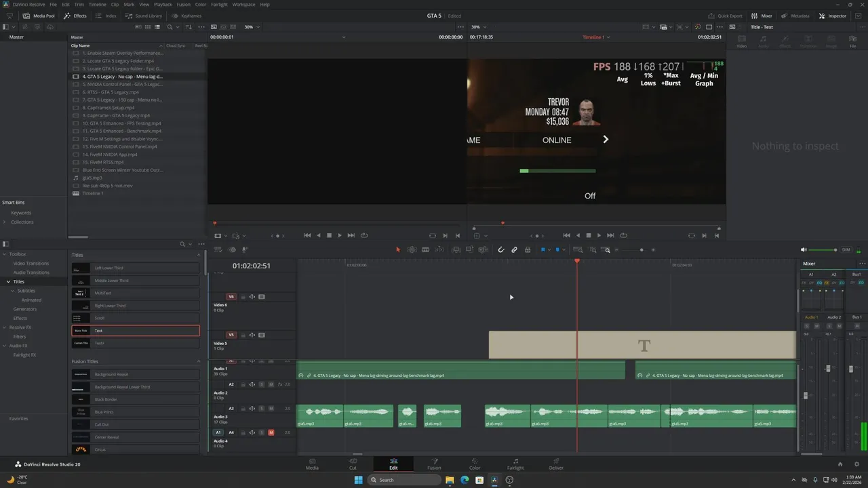868x488 pixels.
Task: Lock the Video 5 track
Action: (243, 335)
